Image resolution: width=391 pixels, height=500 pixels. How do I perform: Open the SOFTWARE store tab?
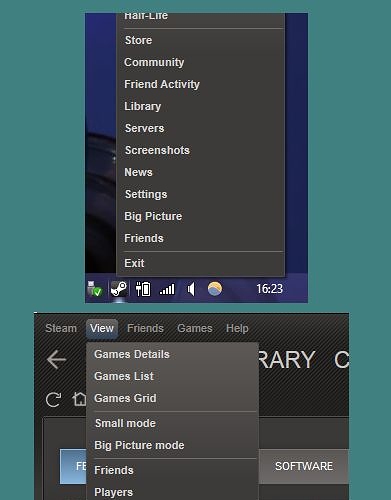pyautogui.click(x=304, y=466)
